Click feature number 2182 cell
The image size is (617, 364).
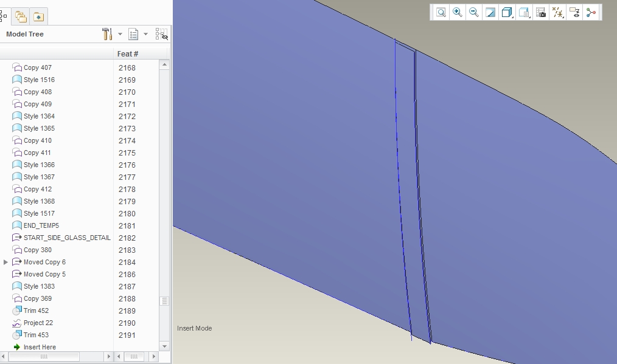(127, 238)
